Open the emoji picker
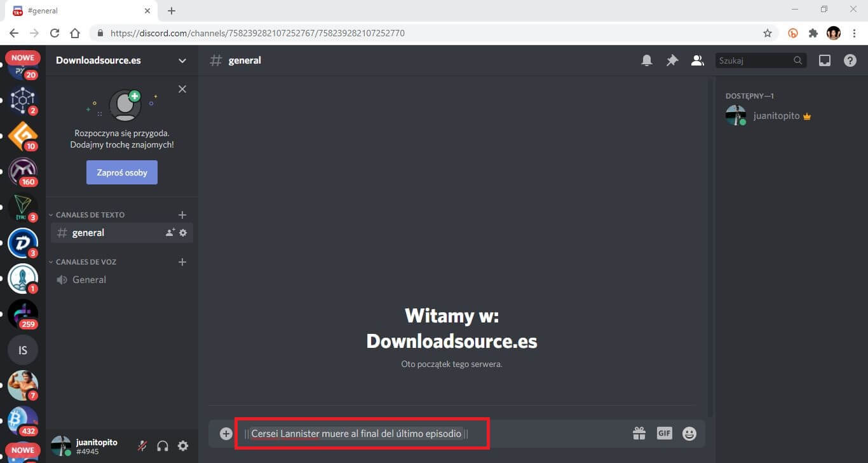This screenshot has width=868, height=463. point(689,434)
